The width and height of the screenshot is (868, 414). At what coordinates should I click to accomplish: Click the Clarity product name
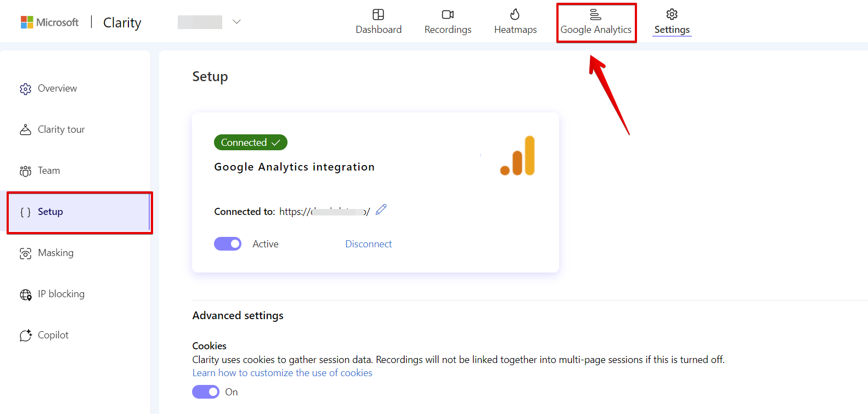click(122, 22)
